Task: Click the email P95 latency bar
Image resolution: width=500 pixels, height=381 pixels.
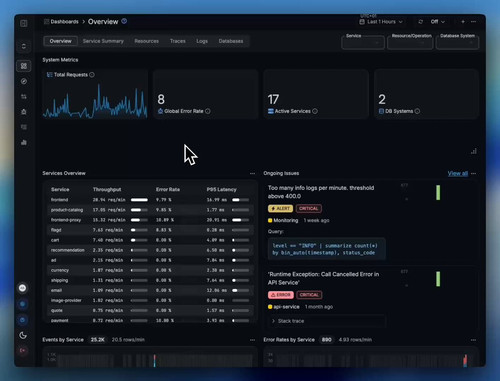Action: pos(241,290)
